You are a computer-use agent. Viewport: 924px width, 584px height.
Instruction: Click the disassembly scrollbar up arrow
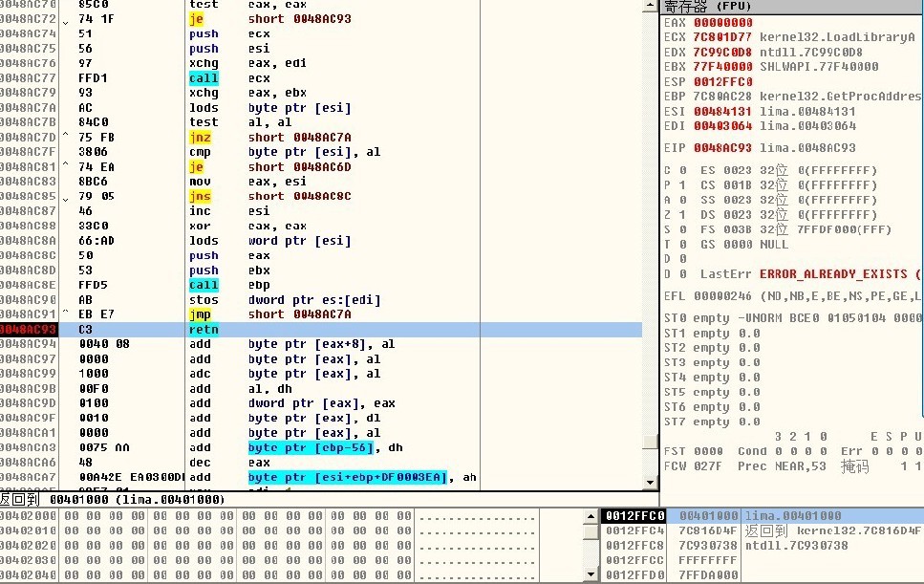pyautogui.click(x=650, y=6)
